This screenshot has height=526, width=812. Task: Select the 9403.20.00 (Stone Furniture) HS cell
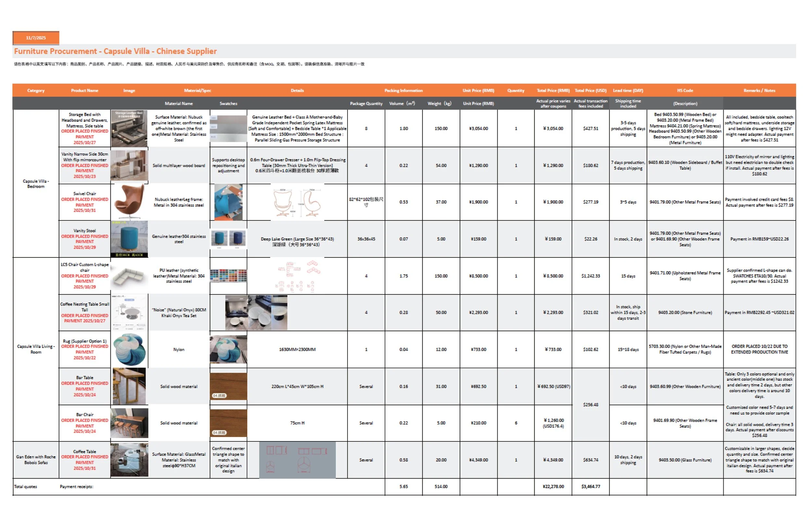tap(685, 312)
